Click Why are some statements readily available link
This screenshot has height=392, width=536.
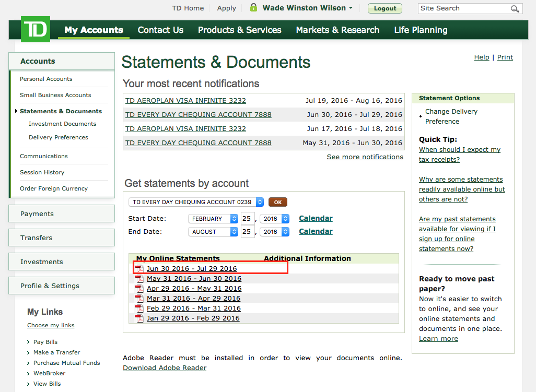(462, 189)
